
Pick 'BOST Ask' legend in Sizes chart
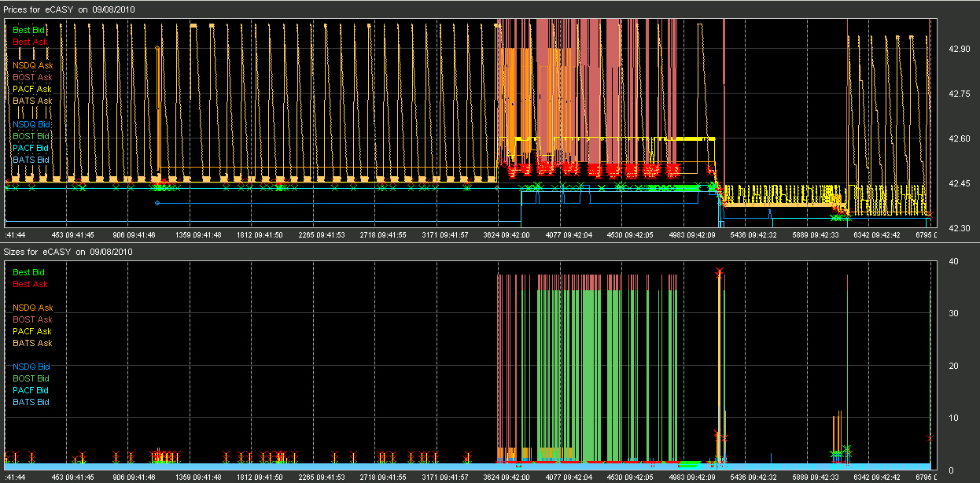[x=32, y=319]
